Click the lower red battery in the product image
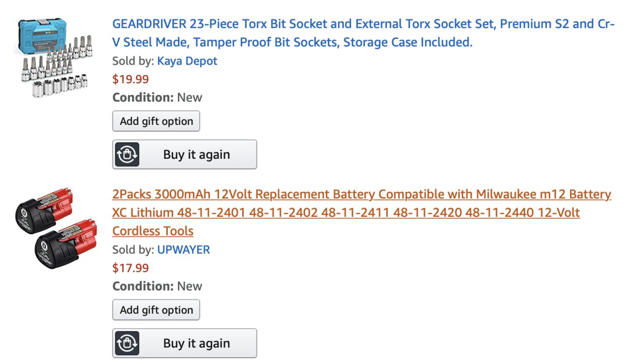644x364 pixels. 65,245
